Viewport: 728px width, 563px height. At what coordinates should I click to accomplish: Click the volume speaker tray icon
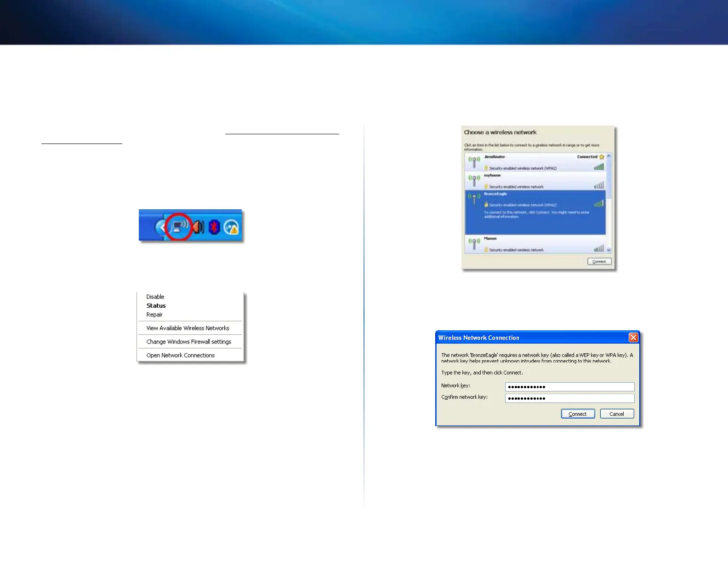pyautogui.click(x=199, y=227)
